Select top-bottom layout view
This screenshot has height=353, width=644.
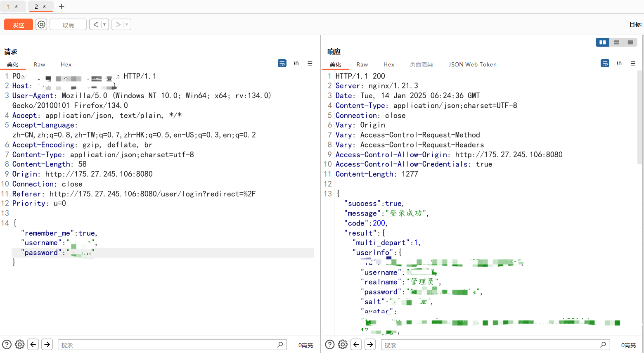point(616,42)
